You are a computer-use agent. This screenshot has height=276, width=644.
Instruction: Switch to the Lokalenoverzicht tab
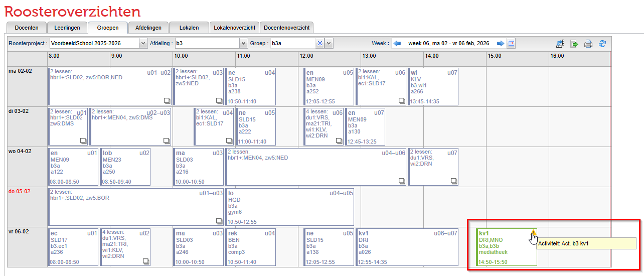[x=235, y=28]
